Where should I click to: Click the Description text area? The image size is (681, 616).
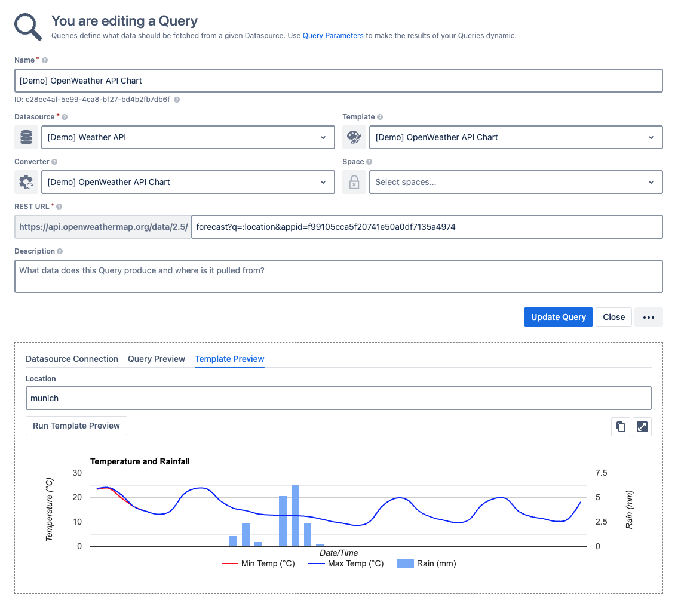click(x=339, y=276)
